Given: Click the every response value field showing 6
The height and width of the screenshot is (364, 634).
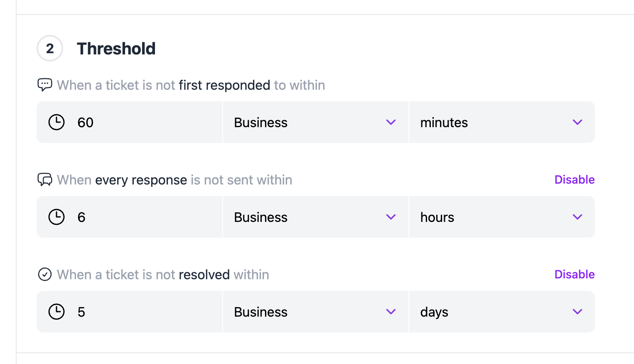Looking at the screenshot, I should pyautogui.click(x=129, y=217).
